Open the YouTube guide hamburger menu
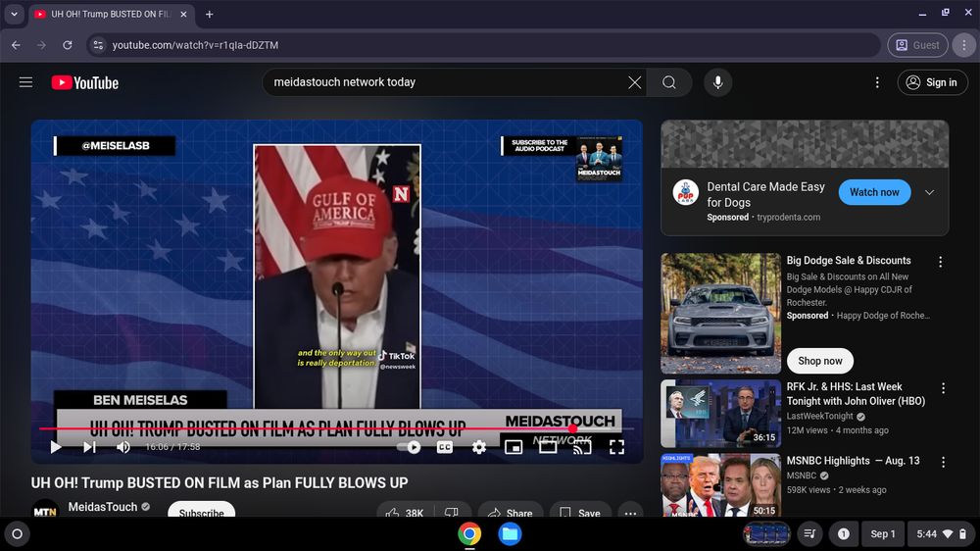This screenshot has width=980, height=551. [25, 82]
